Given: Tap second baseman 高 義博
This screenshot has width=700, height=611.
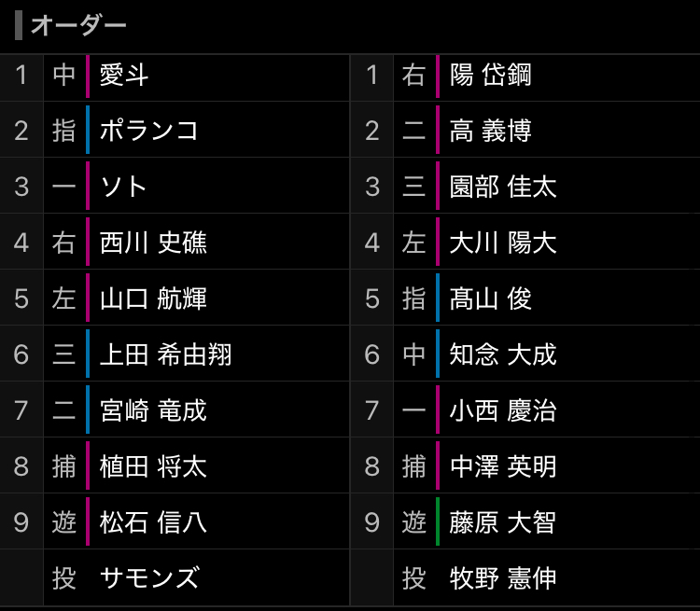Looking at the screenshot, I should [x=491, y=131].
